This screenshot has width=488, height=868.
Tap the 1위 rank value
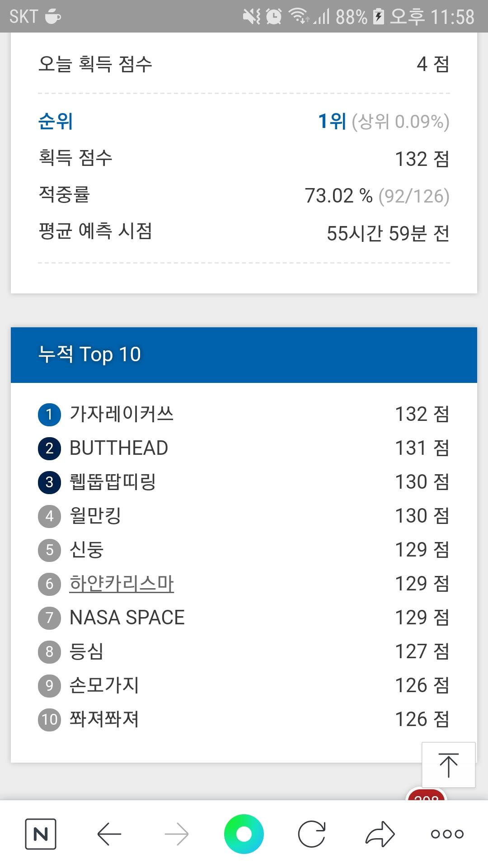332,121
